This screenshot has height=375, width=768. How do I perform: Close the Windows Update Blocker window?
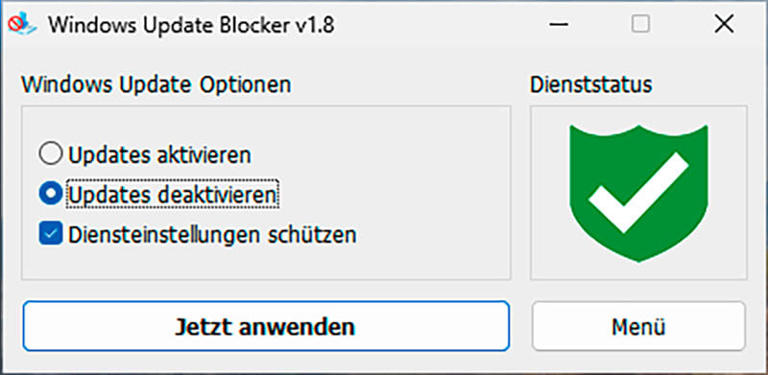[723, 24]
